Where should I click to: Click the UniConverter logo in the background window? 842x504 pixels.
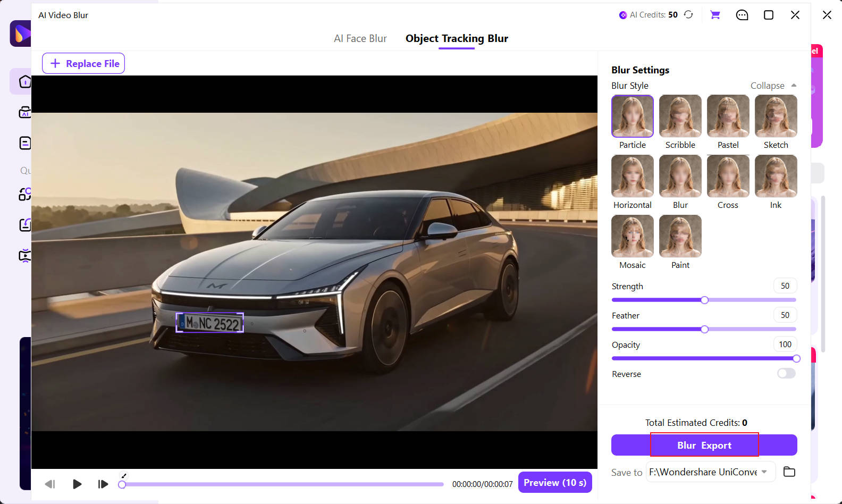[21, 33]
